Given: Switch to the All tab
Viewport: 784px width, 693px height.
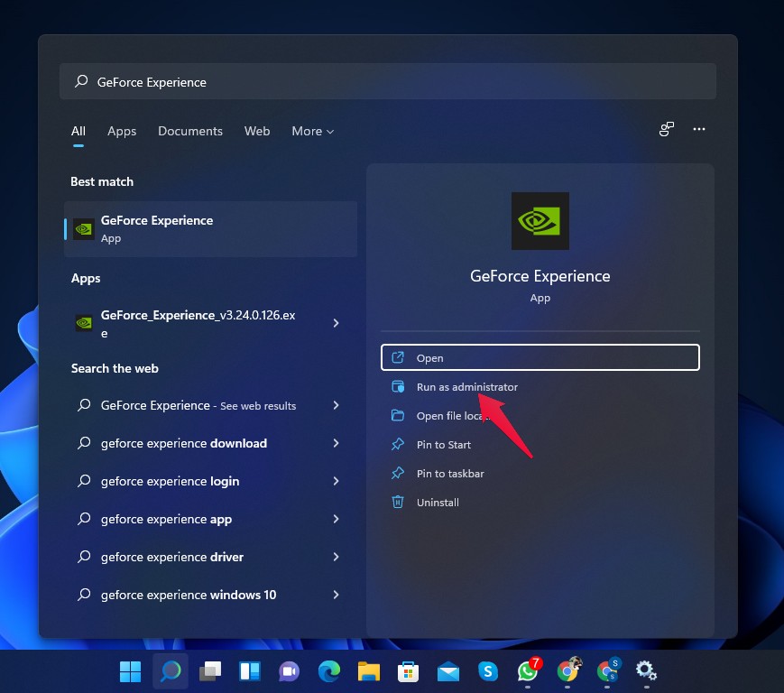Looking at the screenshot, I should point(78,131).
